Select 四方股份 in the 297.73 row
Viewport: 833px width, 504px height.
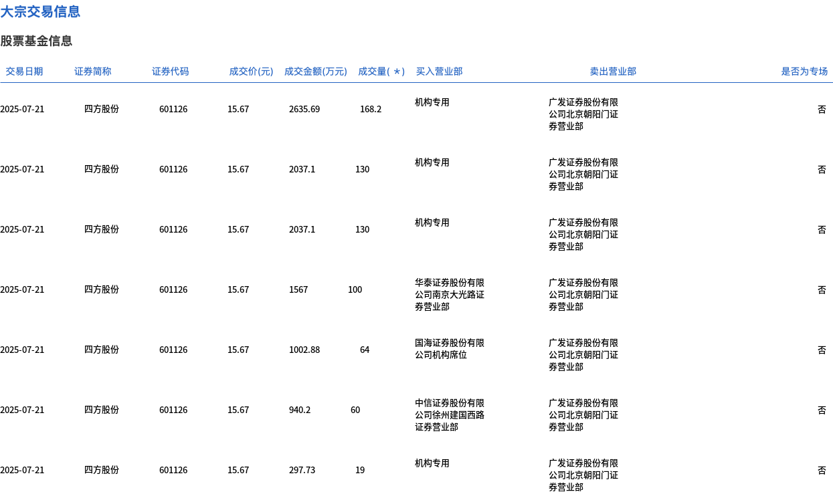point(102,470)
